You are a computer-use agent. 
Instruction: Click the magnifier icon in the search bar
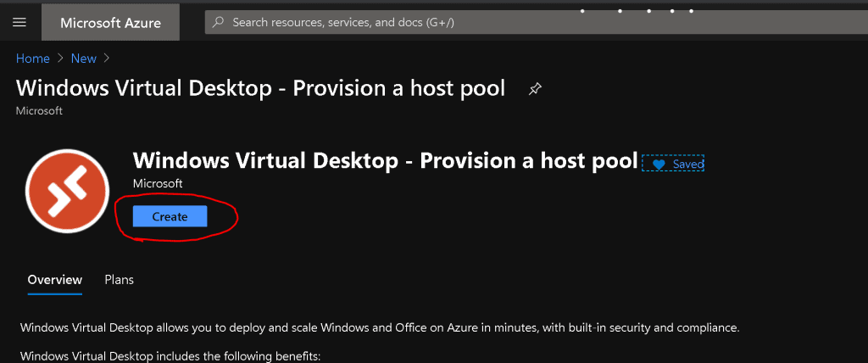point(219,23)
